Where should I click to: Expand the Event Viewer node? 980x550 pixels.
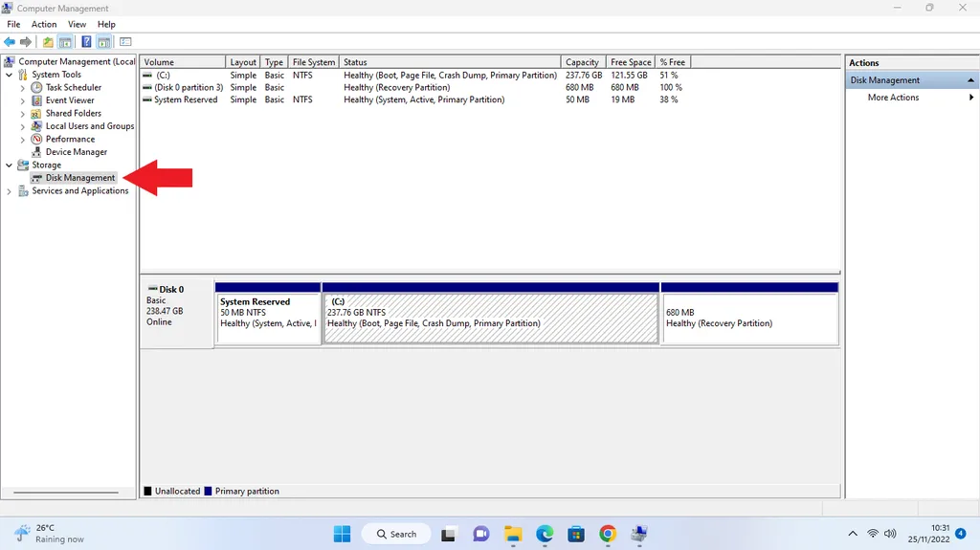tap(23, 100)
